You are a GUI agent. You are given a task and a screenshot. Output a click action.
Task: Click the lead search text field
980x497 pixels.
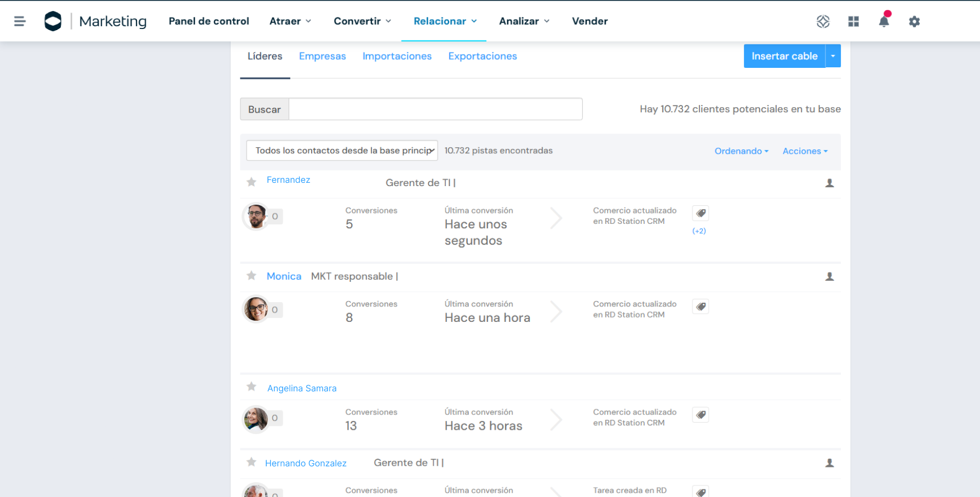tap(435, 109)
